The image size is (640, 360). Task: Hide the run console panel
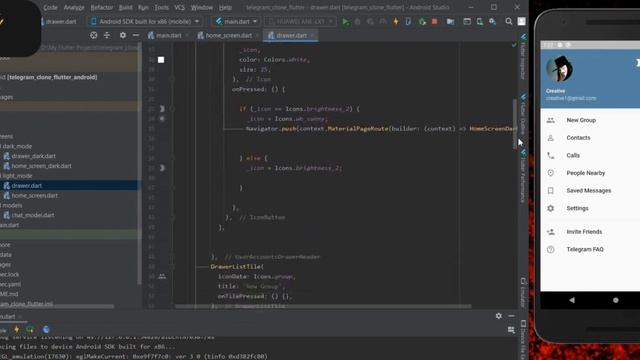pyautogui.click(x=511, y=316)
